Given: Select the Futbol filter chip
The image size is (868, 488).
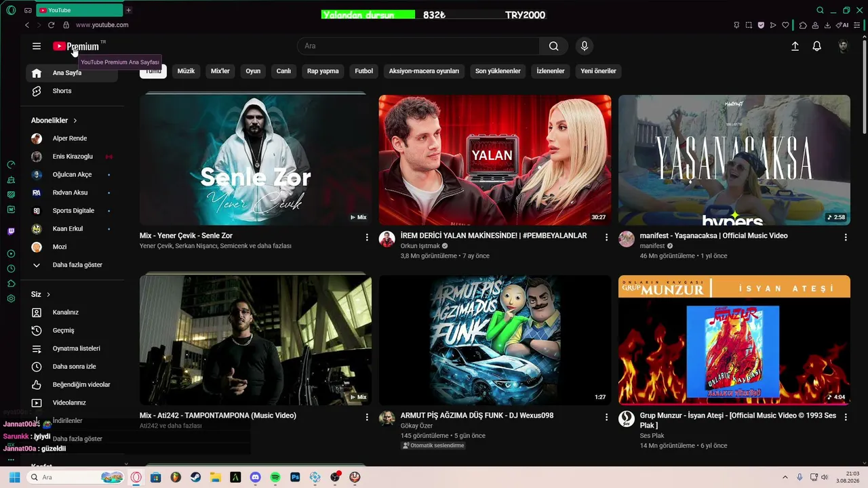Looking at the screenshot, I should (364, 71).
